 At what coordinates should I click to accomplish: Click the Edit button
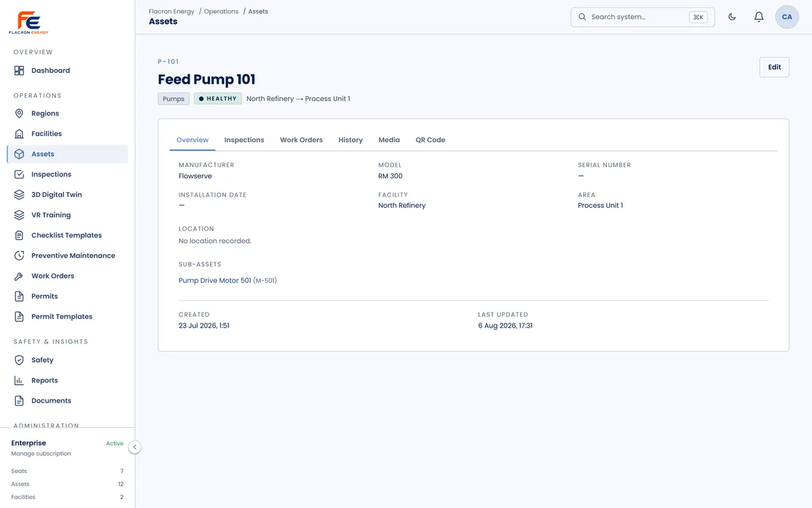tap(775, 67)
